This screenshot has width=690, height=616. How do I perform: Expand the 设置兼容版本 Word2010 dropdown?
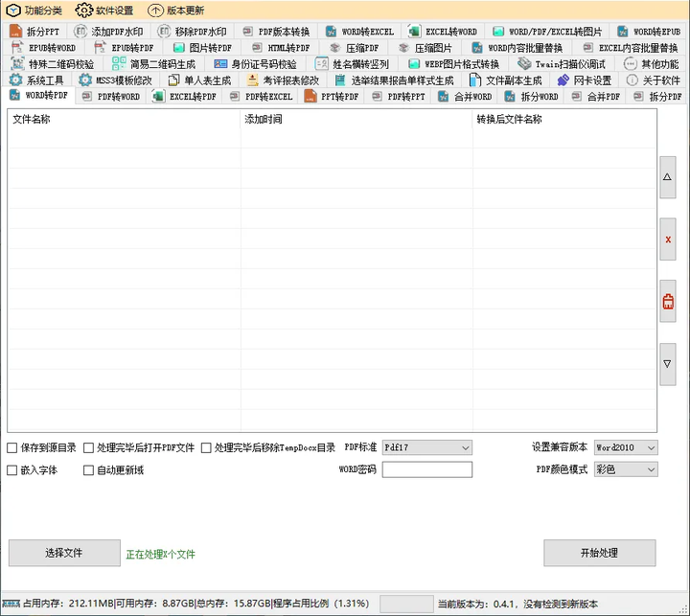click(626, 447)
